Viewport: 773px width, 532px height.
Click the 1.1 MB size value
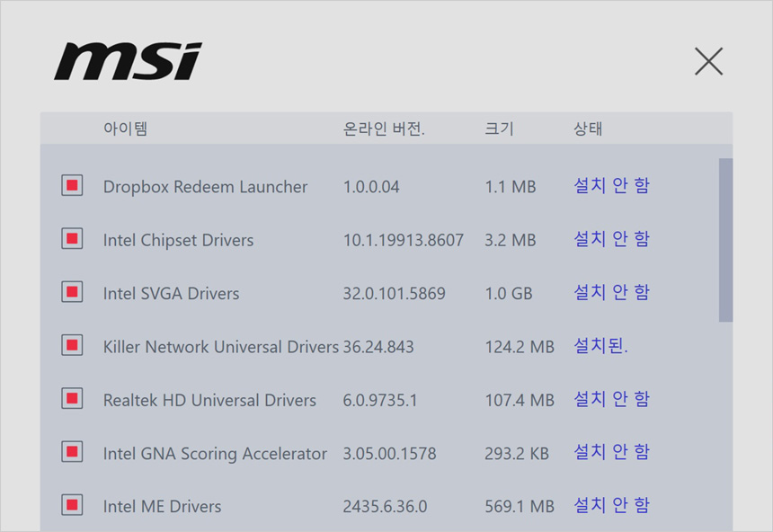(511, 187)
